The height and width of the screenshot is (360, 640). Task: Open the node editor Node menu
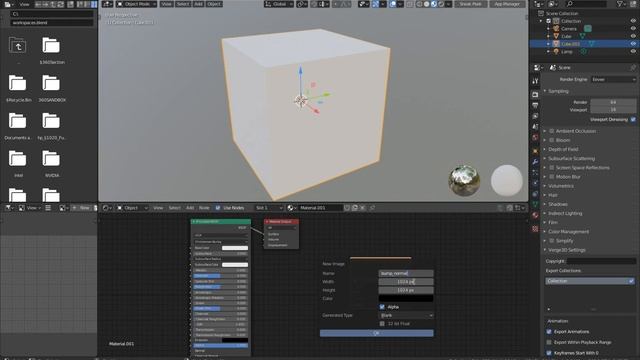coord(204,208)
